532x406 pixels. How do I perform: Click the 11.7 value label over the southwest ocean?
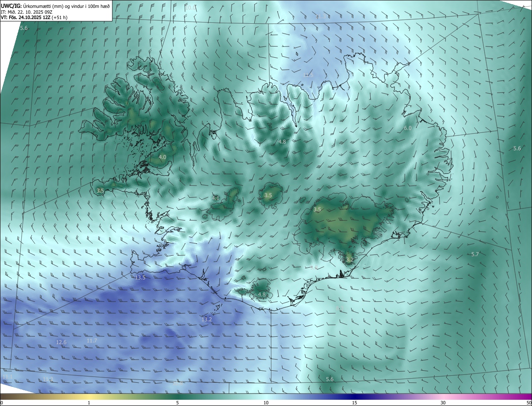click(x=92, y=340)
